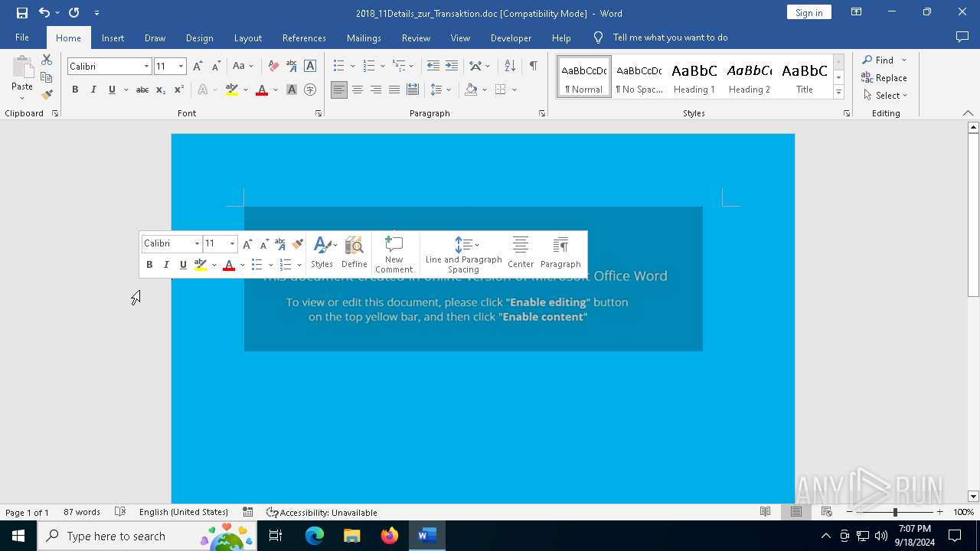The width and height of the screenshot is (980, 551).
Task: Click Center on the floating mini toolbar
Action: 521,253
